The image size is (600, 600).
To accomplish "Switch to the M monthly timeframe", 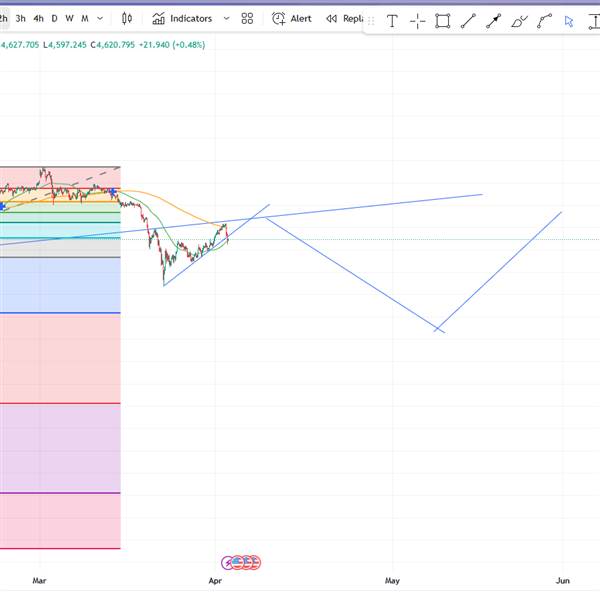I will tap(85, 18).
